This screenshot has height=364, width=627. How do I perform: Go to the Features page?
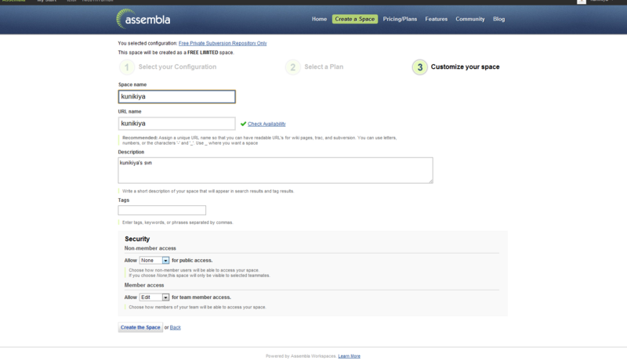pyautogui.click(x=437, y=19)
